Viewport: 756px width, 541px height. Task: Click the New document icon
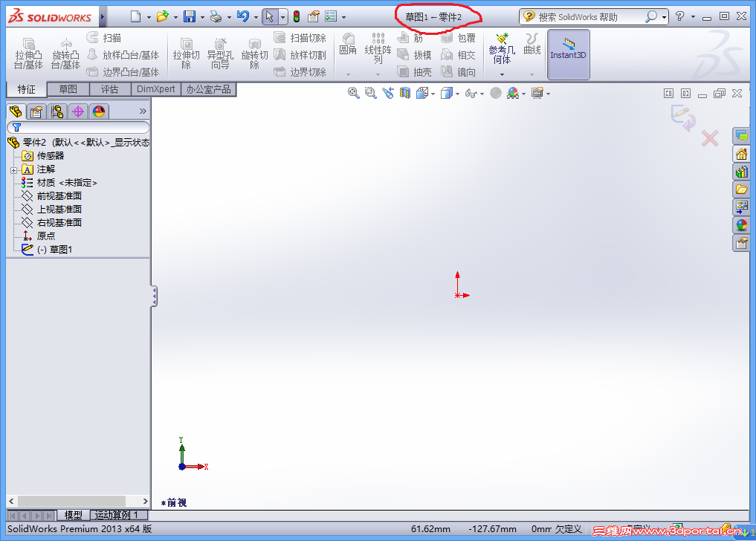coord(136,17)
